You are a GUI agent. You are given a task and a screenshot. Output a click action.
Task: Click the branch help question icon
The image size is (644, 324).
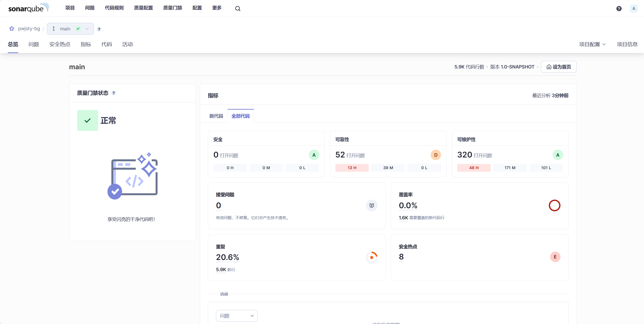pyautogui.click(x=99, y=29)
